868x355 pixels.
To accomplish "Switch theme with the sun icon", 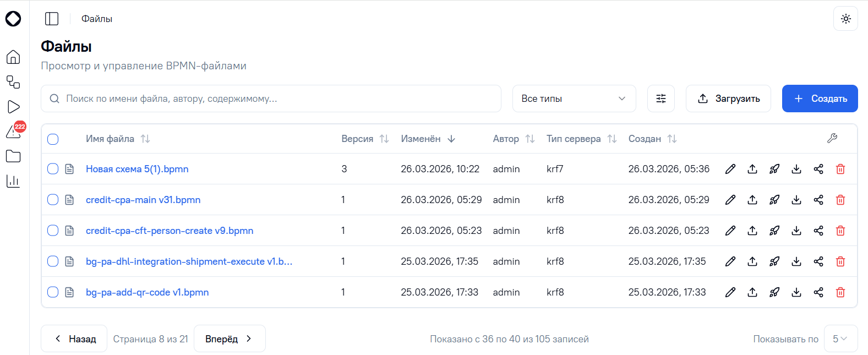I will [x=846, y=19].
